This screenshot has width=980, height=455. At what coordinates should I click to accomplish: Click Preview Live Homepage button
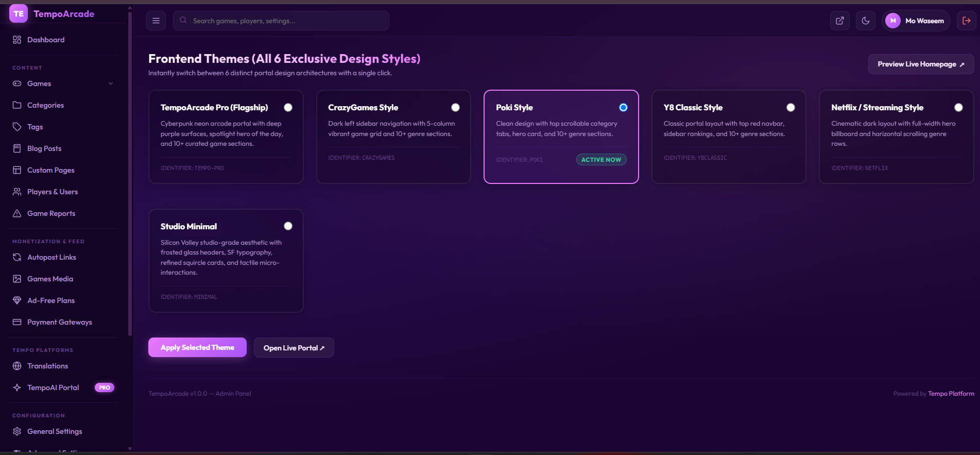[x=921, y=64]
